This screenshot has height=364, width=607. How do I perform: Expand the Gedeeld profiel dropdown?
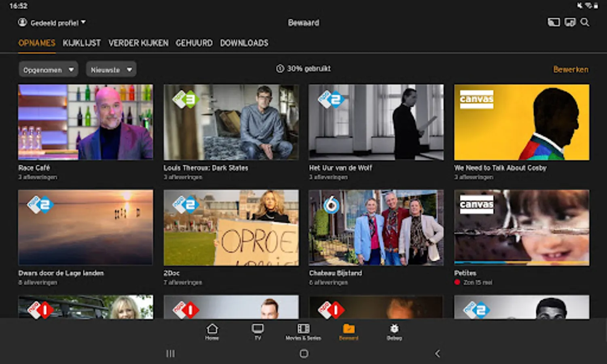coord(52,23)
